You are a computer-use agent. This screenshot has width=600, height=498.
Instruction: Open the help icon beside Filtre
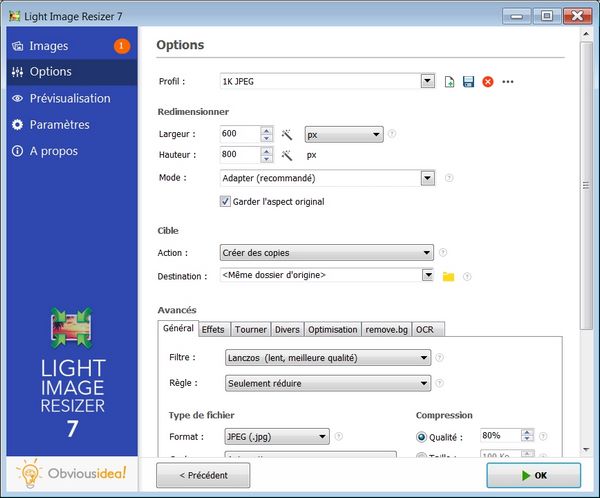pos(440,358)
